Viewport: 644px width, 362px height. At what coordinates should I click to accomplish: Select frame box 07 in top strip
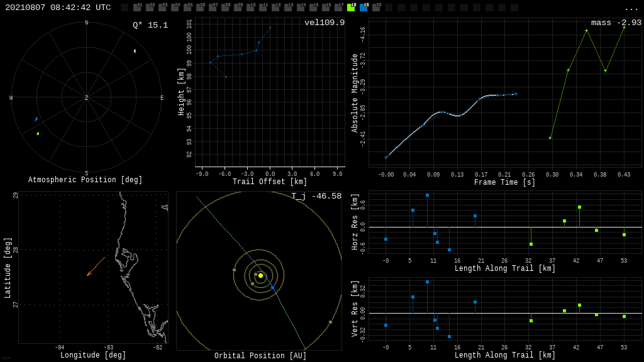[213, 8]
